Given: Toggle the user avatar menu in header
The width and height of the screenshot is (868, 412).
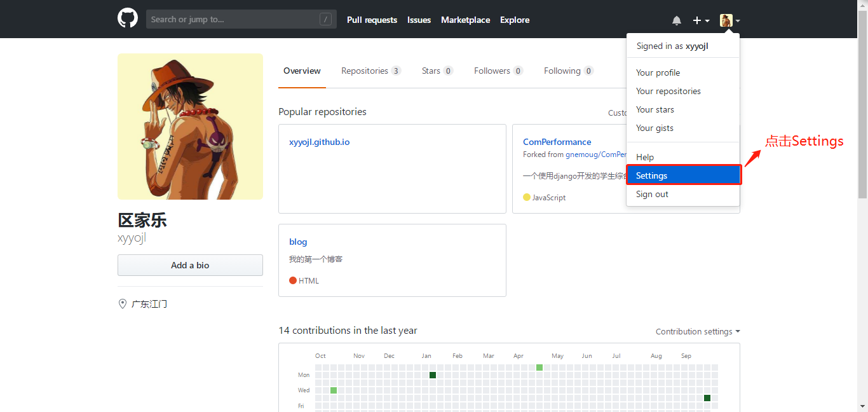Looking at the screenshot, I should (729, 20).
